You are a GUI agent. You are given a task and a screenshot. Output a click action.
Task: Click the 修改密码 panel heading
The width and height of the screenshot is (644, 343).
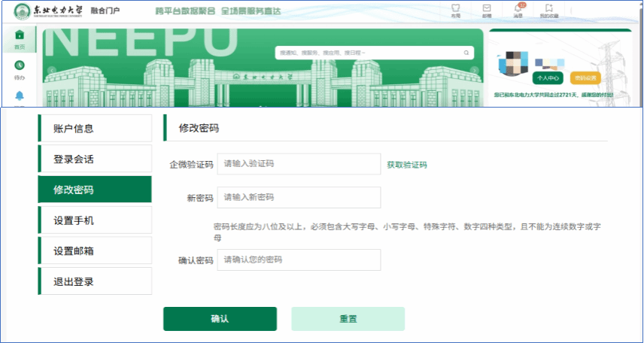click(x=199, y=128)
